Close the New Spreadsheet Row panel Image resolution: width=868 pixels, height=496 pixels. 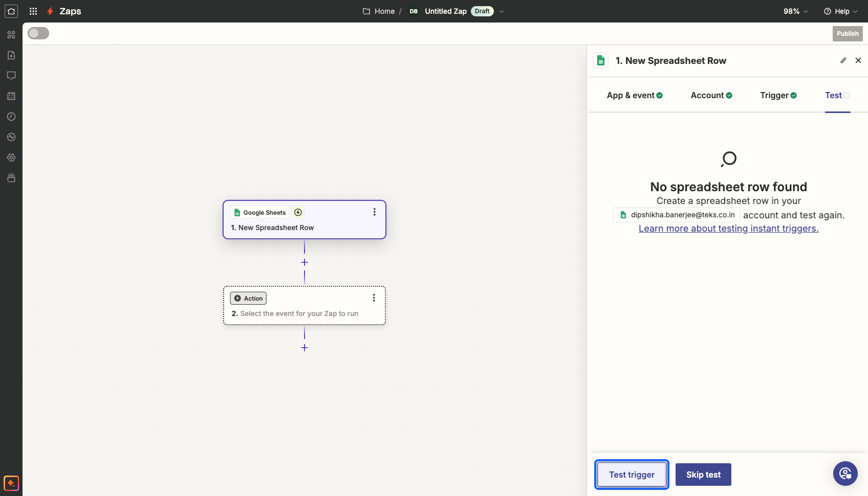[858, 60]
